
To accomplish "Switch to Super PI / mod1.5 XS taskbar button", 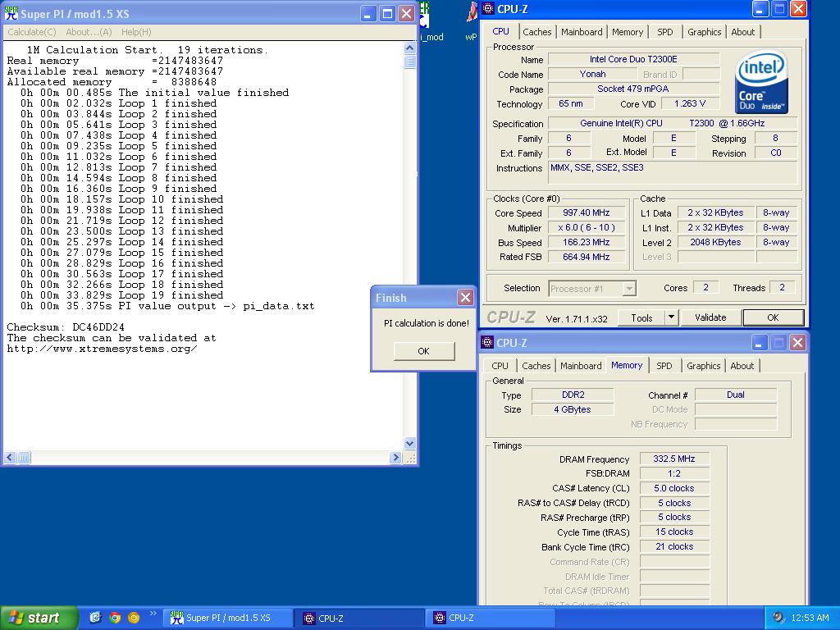I will point(229,618).
